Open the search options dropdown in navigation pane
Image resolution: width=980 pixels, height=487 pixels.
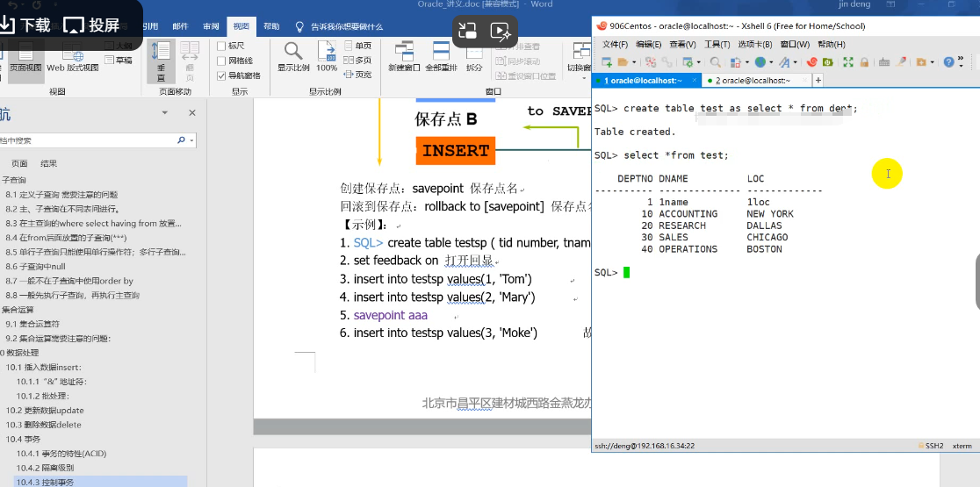pyautogui.click(x=191, y=140)
